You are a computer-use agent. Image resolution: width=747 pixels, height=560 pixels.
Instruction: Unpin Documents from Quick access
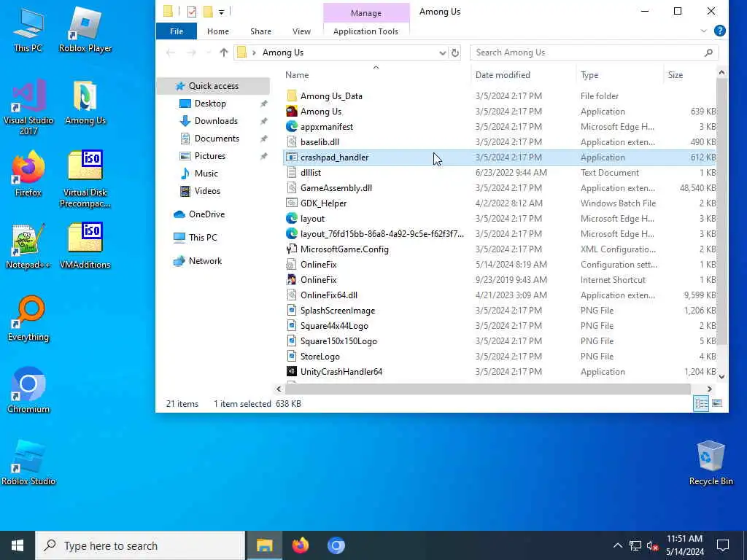point(264,139)
